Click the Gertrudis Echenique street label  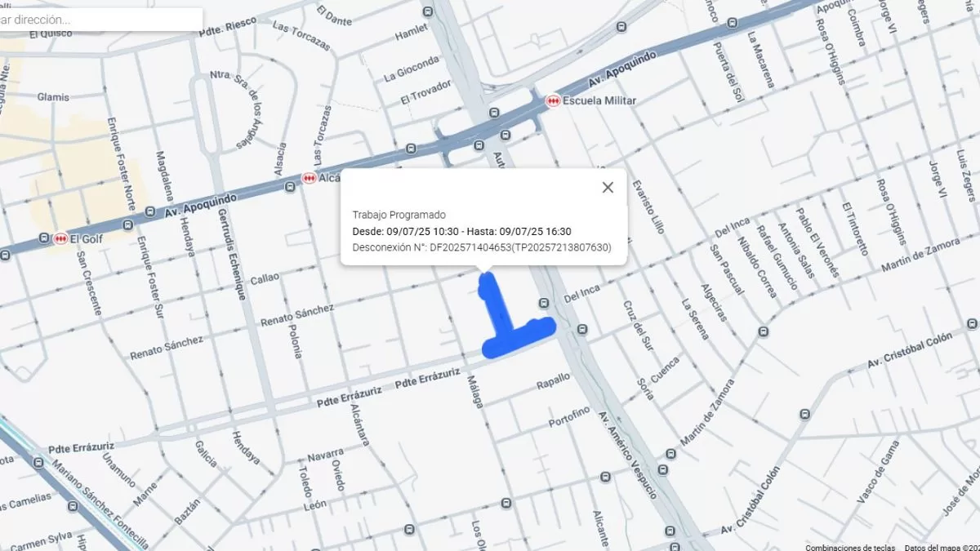231,254
